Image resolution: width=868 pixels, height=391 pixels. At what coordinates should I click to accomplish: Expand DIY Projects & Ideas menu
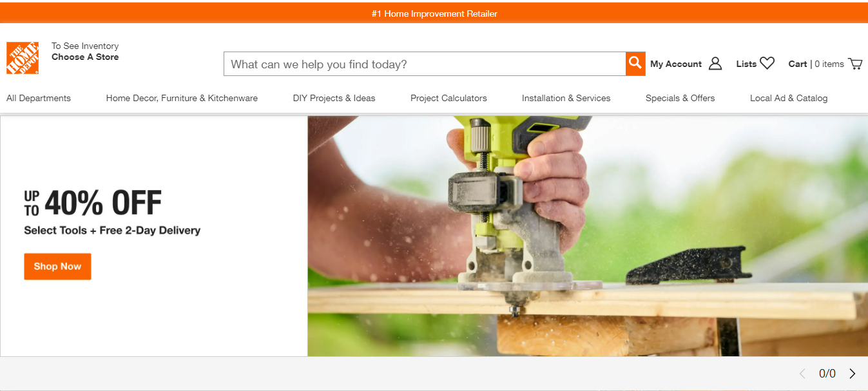coord(334,98)
